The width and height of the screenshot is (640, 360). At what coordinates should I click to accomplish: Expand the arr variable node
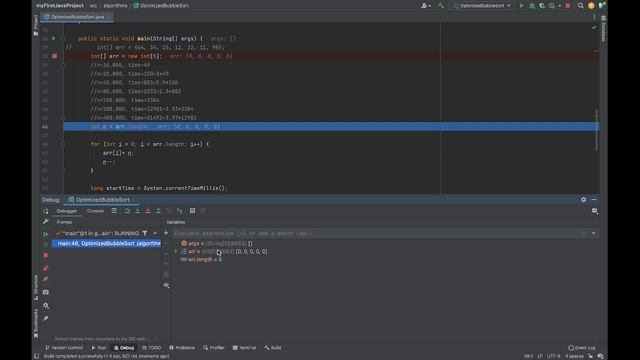click(176, 251)
